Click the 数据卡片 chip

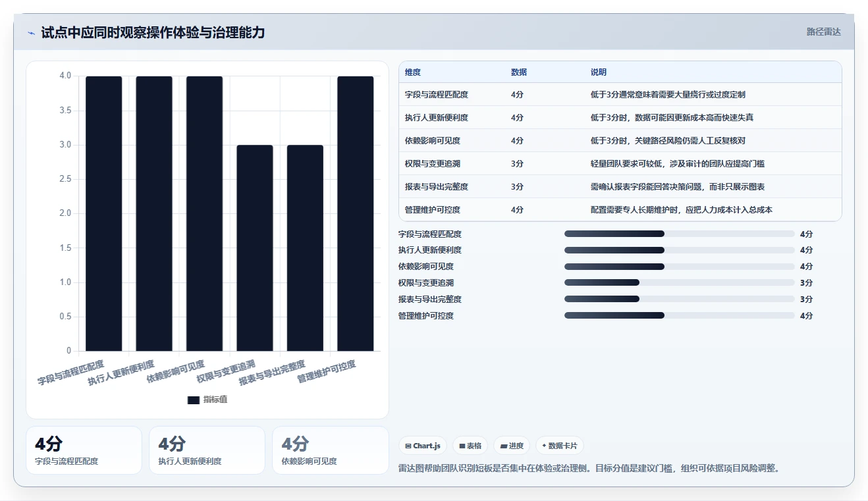pyautogui.click(x=560, y=446)
